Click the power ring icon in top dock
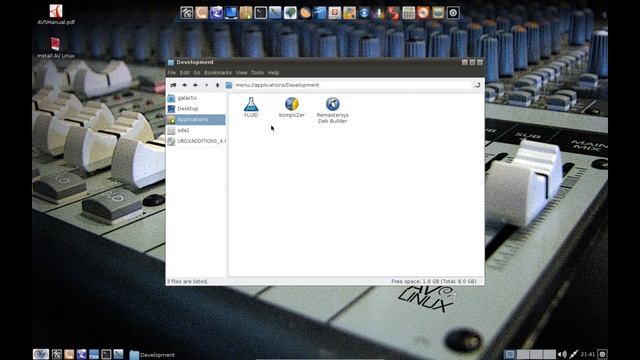The image size is (640, 360). [453, 13]
